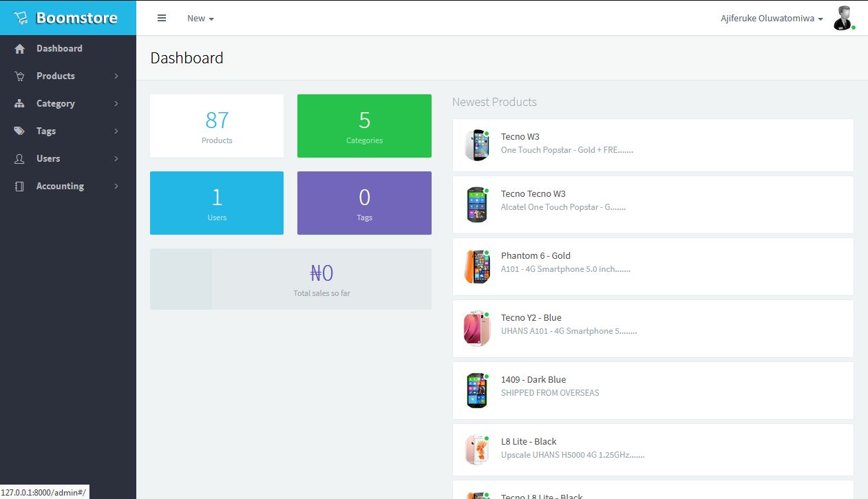Open the green 5 Categories card

(x=364, y=126)
